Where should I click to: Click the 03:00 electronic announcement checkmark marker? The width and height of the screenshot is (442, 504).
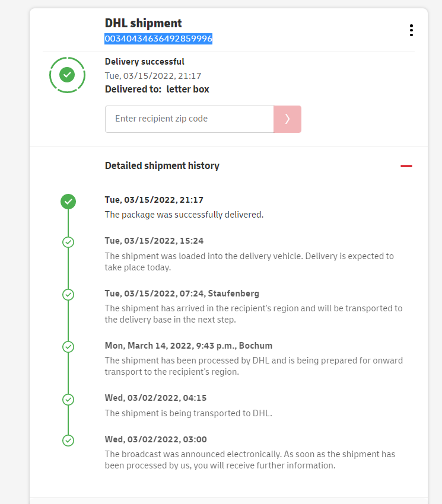[x=68, y=440]
